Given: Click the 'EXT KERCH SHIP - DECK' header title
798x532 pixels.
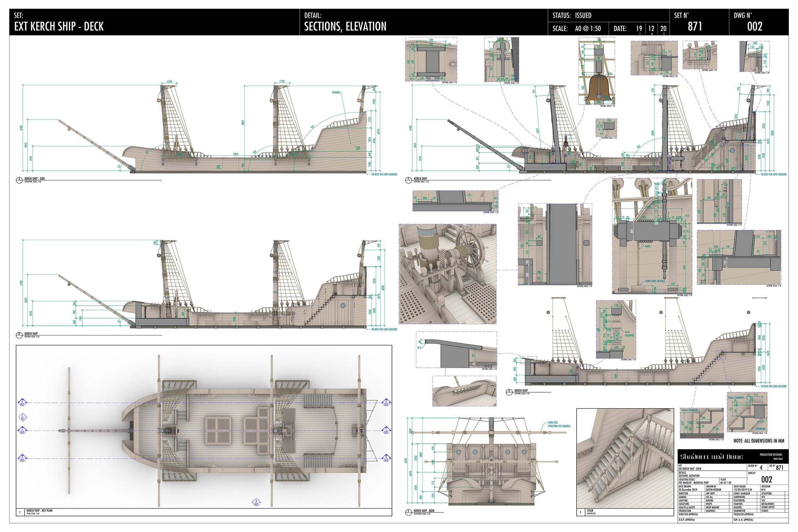Looking at the screenshot, I should point(59,26).
